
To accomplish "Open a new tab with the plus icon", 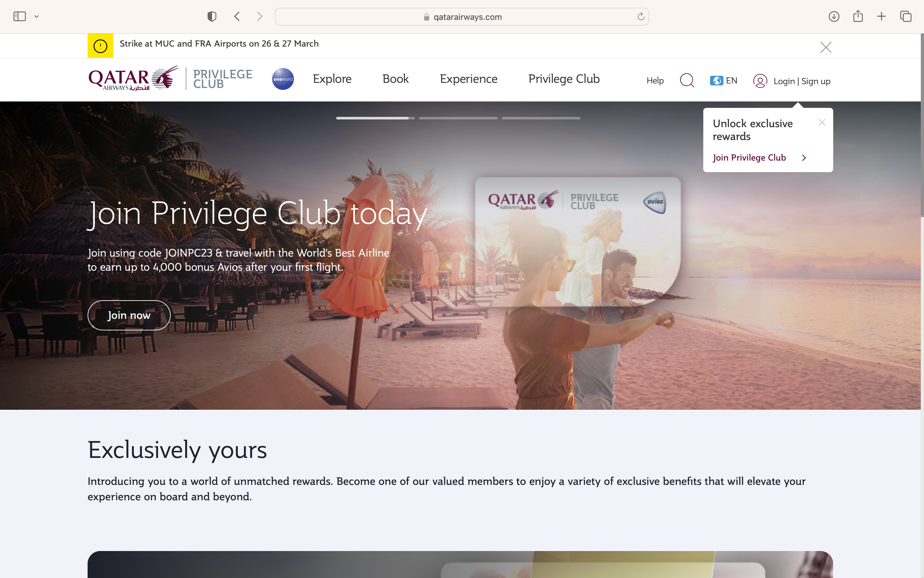I will click(881, 16).
